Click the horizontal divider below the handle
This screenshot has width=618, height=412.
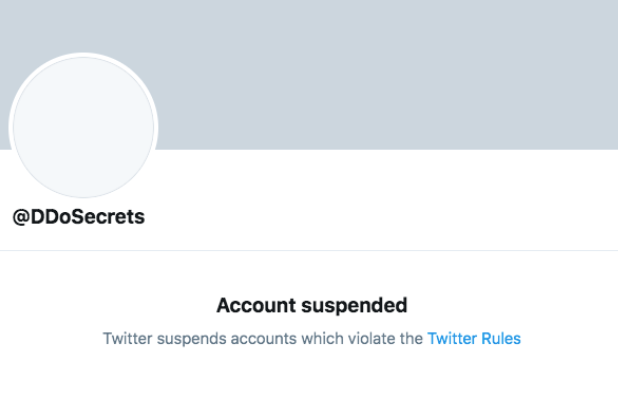309,250
